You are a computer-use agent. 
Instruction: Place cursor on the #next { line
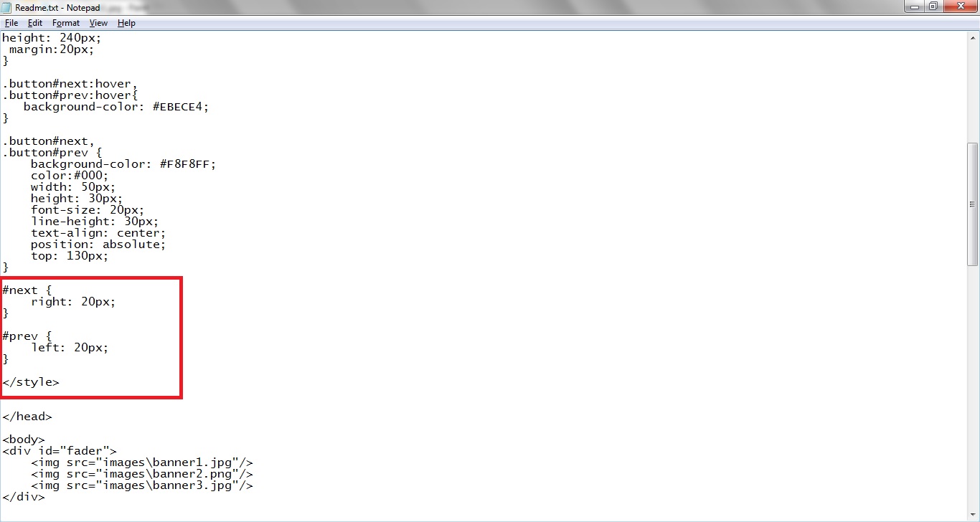[x=27, y=290]
